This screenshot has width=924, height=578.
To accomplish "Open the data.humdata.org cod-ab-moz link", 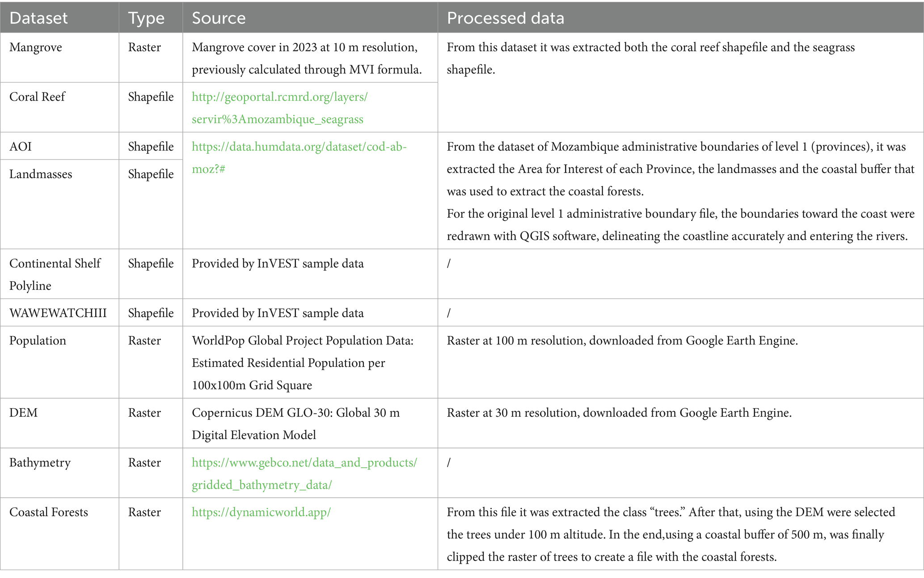I will pyautogui.click(x=299, y=147).
